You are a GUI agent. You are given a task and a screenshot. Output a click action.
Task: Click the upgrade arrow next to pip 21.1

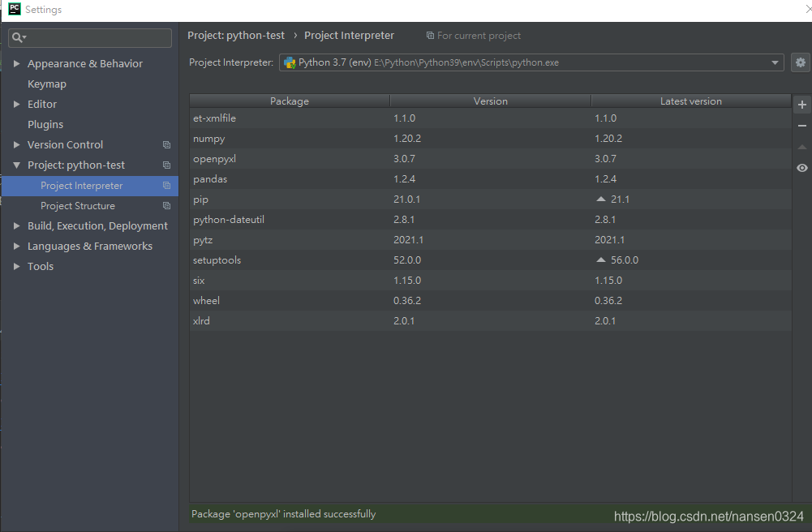click(601, 199)
